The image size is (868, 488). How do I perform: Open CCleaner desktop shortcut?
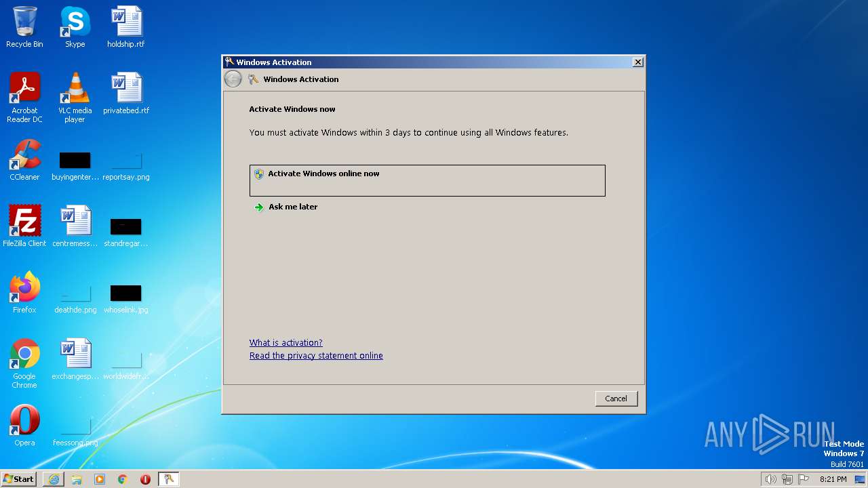(24, 160)
